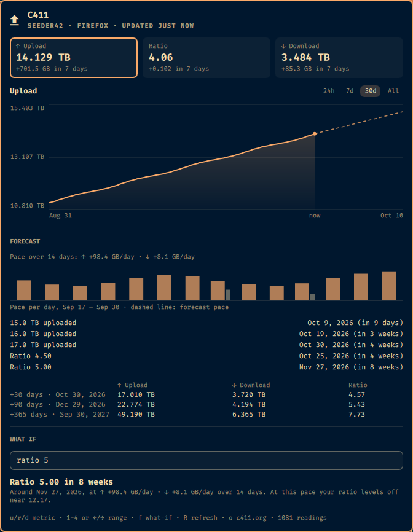Click '1081 readings' in the footer
Image resolution: width=413 pixels, height=532 pixels.
tap(302, 518)
